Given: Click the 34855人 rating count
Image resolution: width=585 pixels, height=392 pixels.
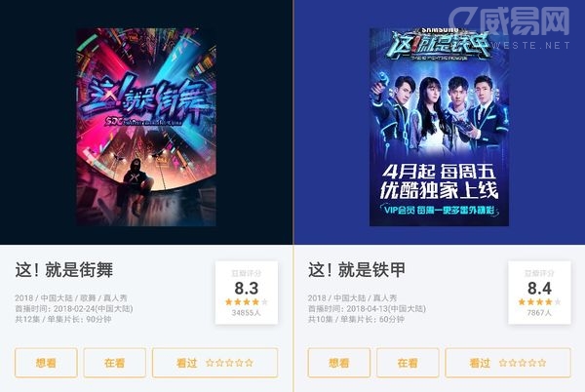Looking at the screenshot, I should pos(247,313).
